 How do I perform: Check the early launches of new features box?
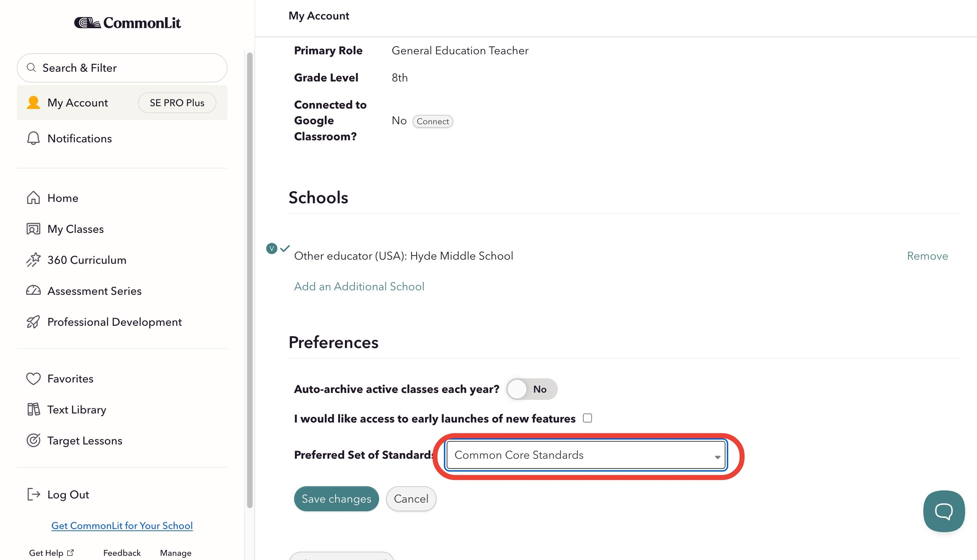pos(587,418)
